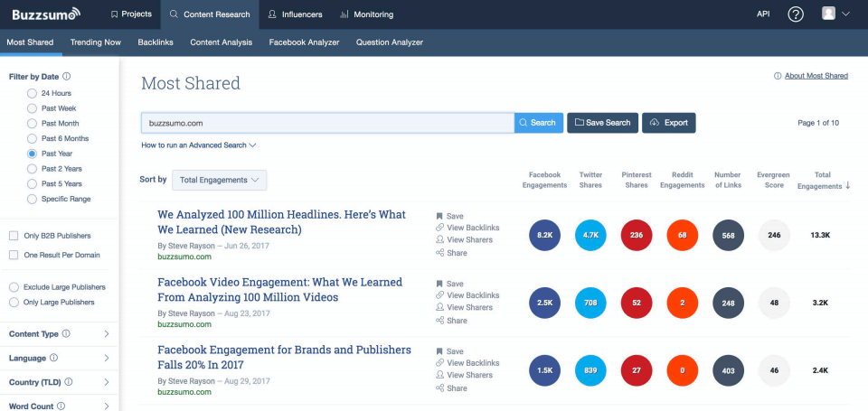Enable One Result Per Domain checkbox
868x411 pixels.
(x=14, y=255)
